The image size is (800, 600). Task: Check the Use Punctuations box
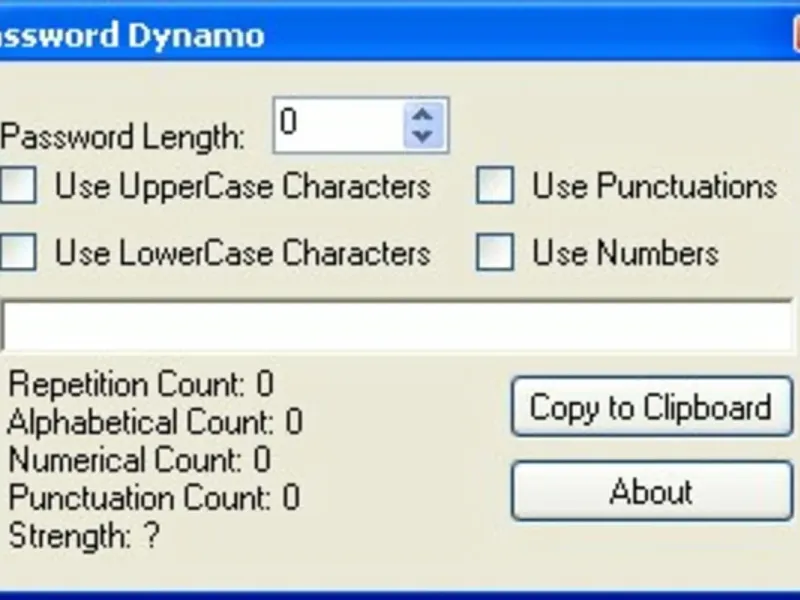pyautogui.click(x=494, y=187)
